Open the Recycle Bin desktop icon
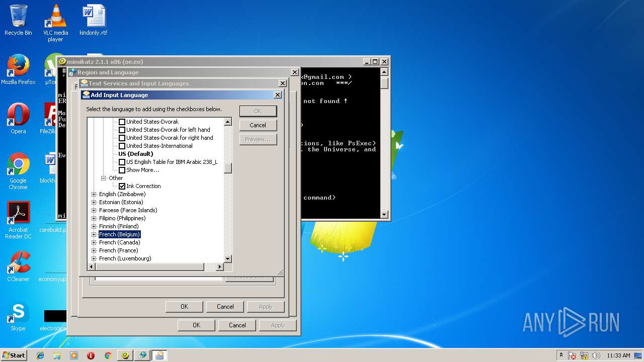This screenshot has width=644, height=362. pyautogui.click(x=18, y=20)
